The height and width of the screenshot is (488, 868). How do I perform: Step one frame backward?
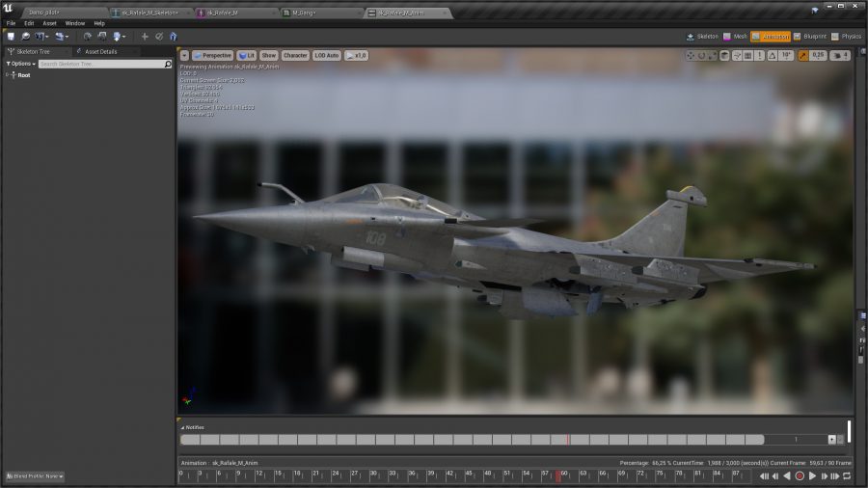[x=775, y=475]
